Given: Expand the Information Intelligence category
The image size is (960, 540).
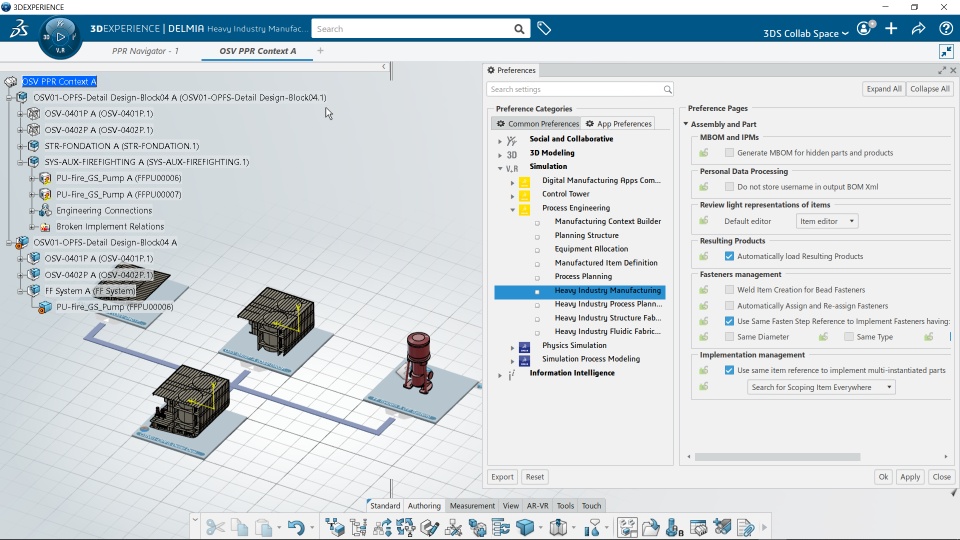Looking at the screenshot, I should tap(500, 375).
